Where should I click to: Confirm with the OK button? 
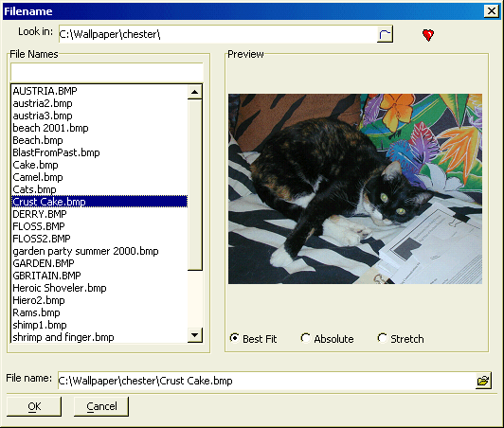[34, 406]
